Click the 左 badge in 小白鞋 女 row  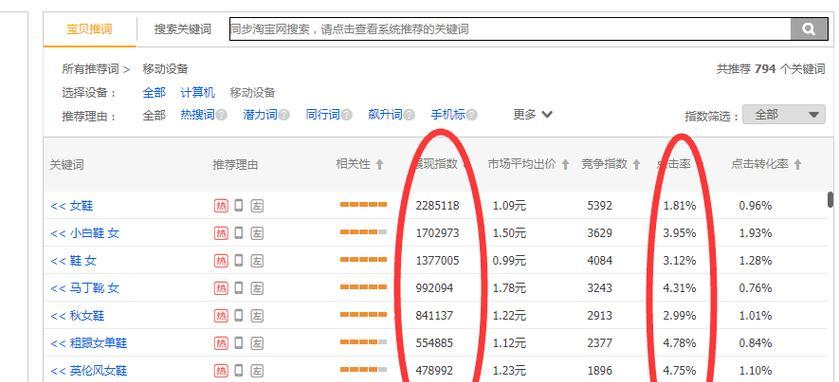257,233
